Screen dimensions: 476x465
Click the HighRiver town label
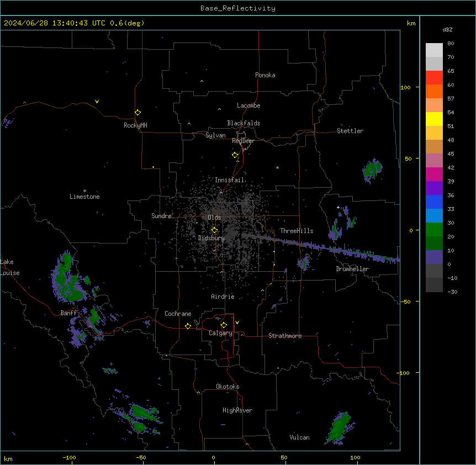click(237, 410)
